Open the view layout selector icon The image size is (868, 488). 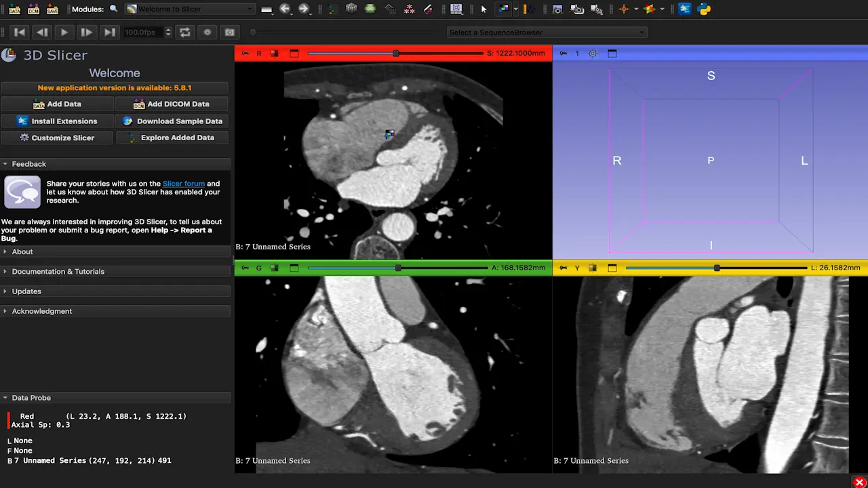coord(456,9)
